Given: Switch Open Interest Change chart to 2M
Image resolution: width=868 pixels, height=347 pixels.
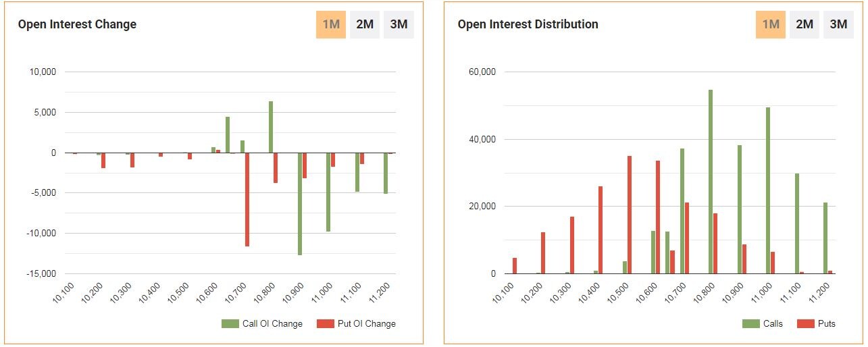Looking at the screenshot, I should (365, 24).
